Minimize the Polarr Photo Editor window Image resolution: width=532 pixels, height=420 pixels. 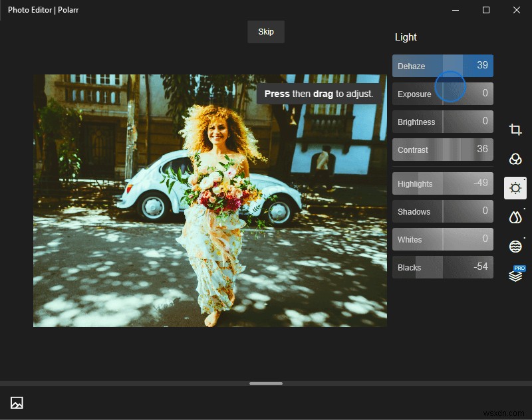tap(456, 10)
